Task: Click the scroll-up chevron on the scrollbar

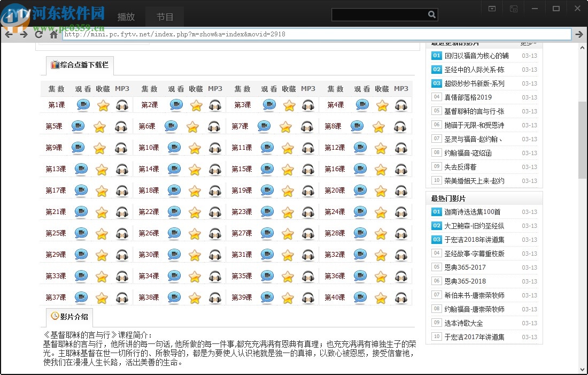Action: tap(582, 47)
